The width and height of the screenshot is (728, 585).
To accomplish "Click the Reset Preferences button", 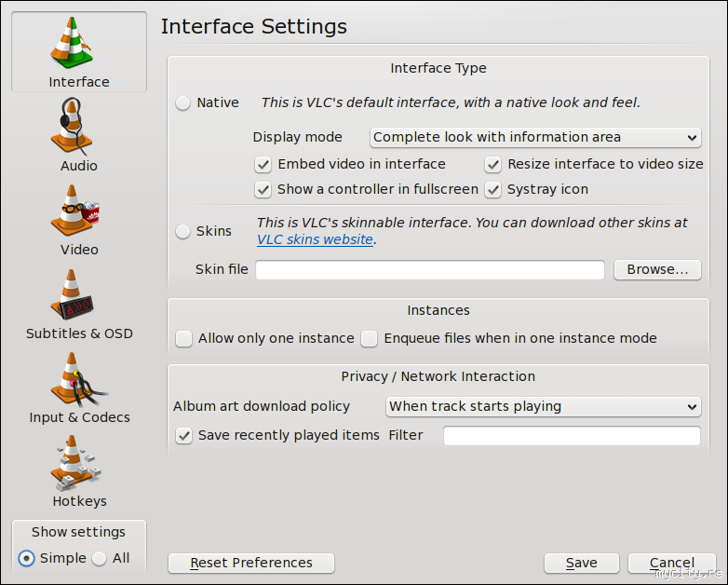I will coord(251,564).
